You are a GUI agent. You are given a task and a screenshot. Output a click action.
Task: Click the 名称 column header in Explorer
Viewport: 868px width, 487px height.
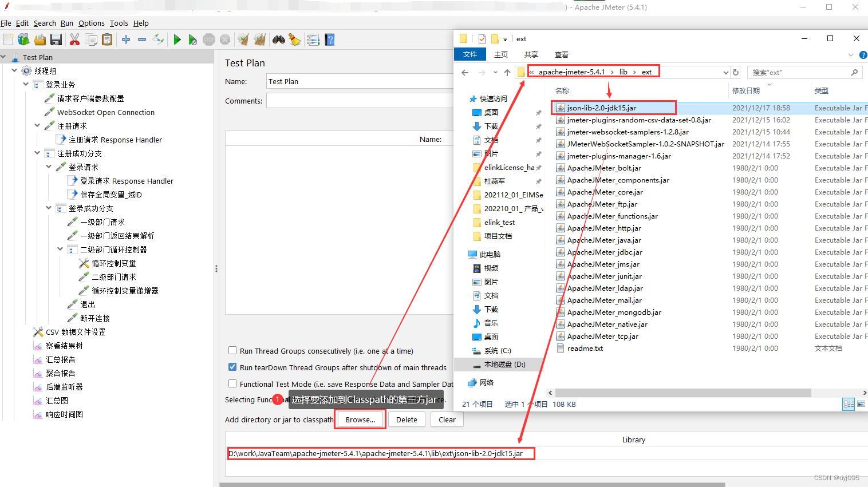pos(562,90)
